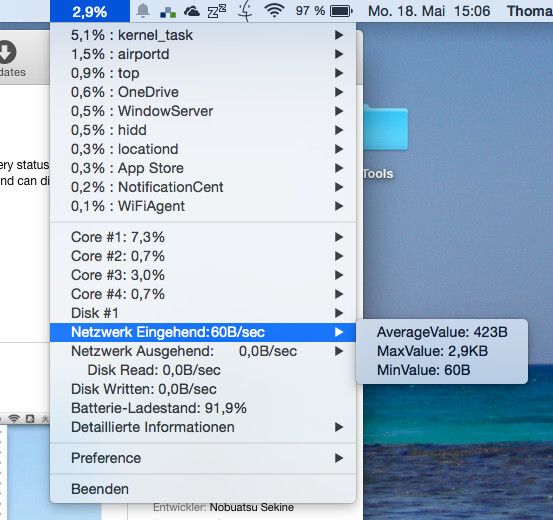Image resolution: width=553 pixels, height=520 pixels.
Task: Expand submenu arrow for top process
Action: pos(339,73)
